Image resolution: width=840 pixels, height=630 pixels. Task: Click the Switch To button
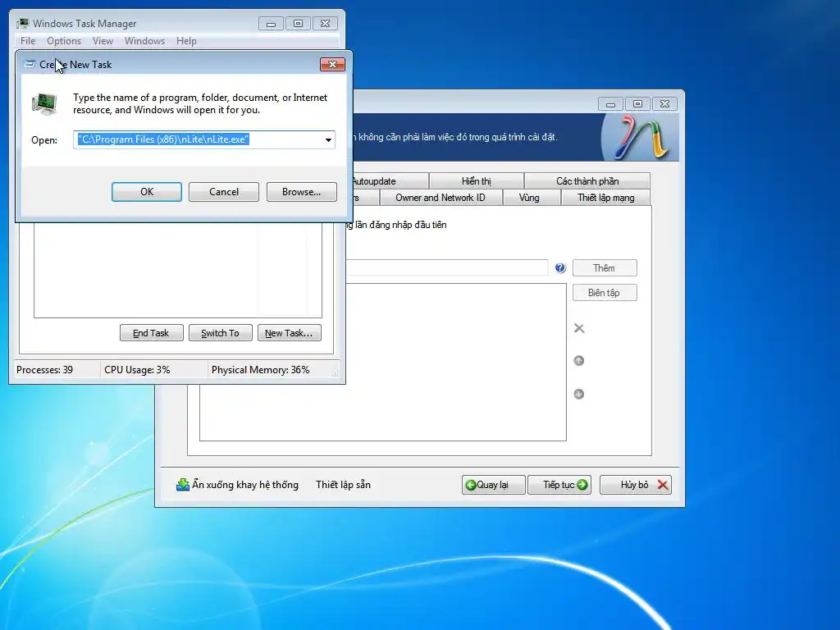[220, 333]
